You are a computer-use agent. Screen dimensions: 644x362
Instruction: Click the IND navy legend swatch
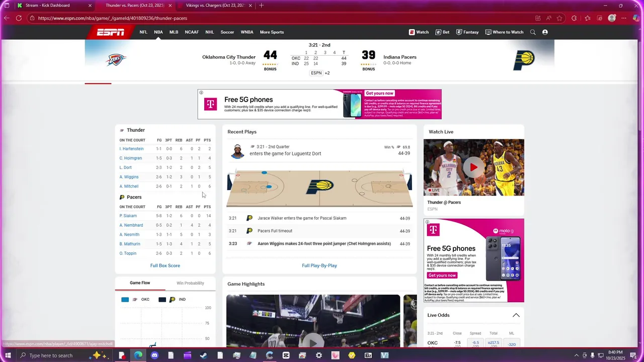pos(162,300)
